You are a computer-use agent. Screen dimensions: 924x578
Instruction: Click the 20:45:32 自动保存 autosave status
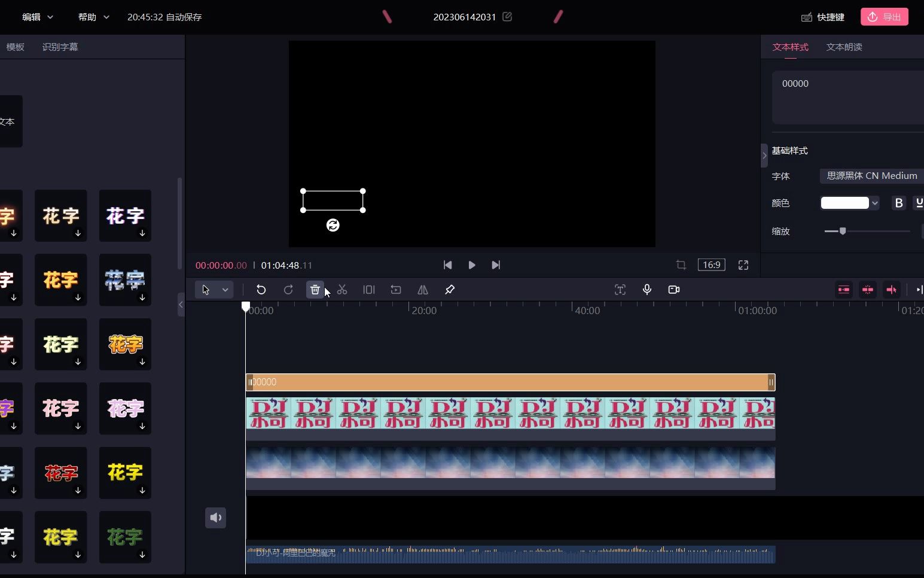(164, 17)
